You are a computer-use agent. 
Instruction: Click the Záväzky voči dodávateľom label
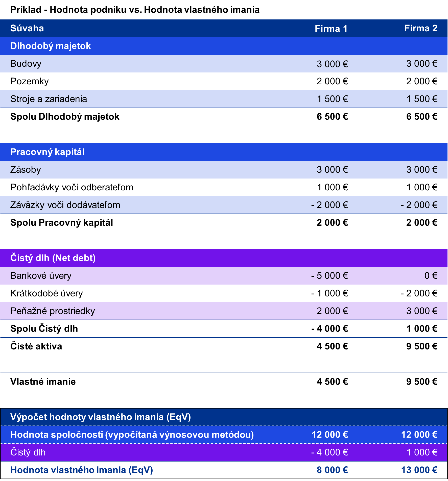coord(65,205)
